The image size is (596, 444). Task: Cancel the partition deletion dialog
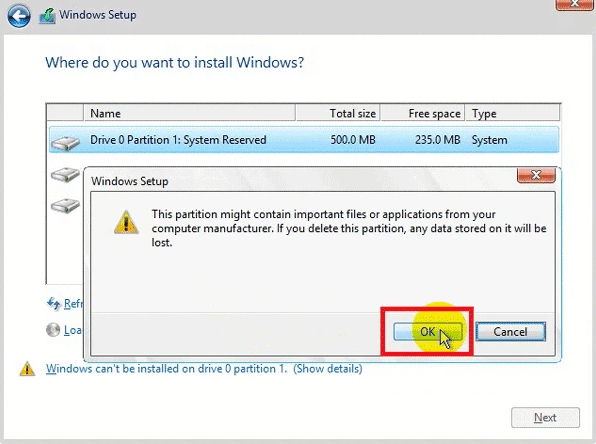pos(510,331)
